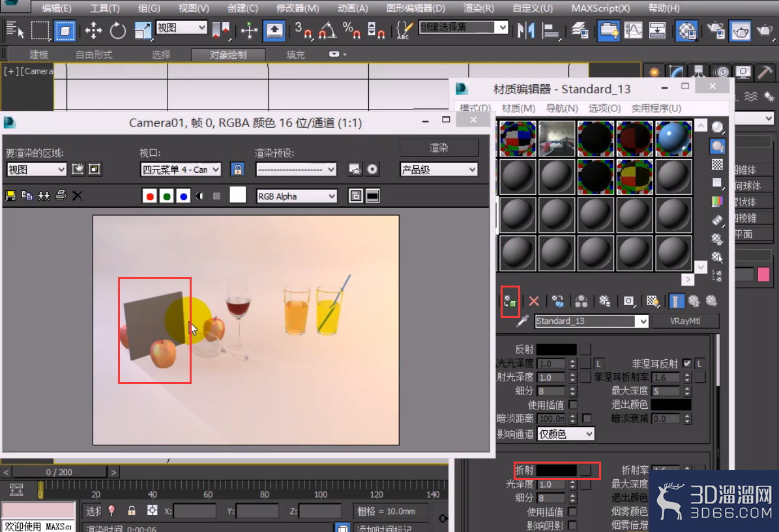
Task: Toggle the 3D Snaps magnet icon
Action: click(x=302, y=31)
